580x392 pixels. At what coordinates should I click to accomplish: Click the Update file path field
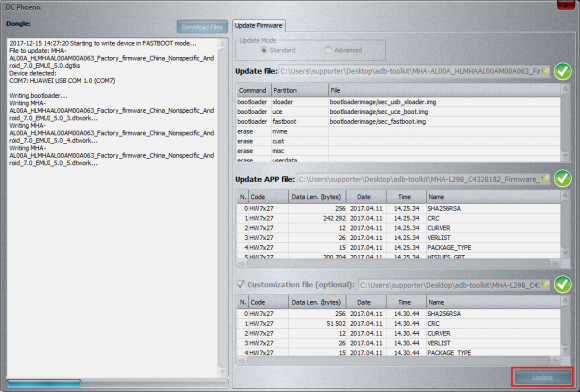pos(410,71)
